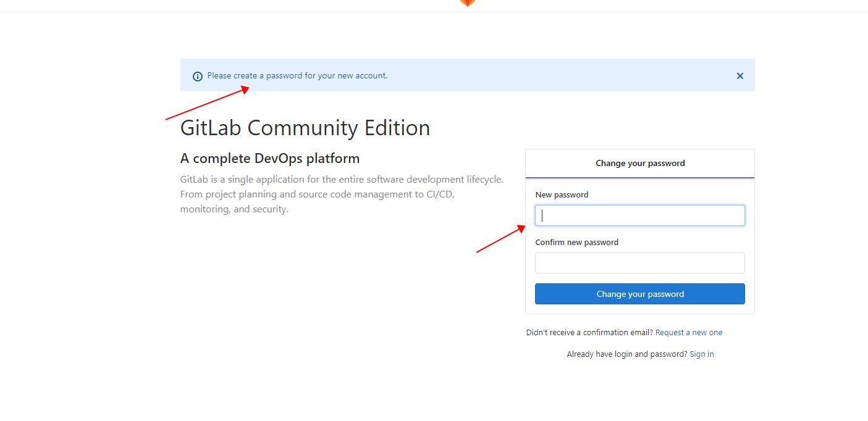
Task: Click the info icon in the blue alert
Action: pos(198,77)
